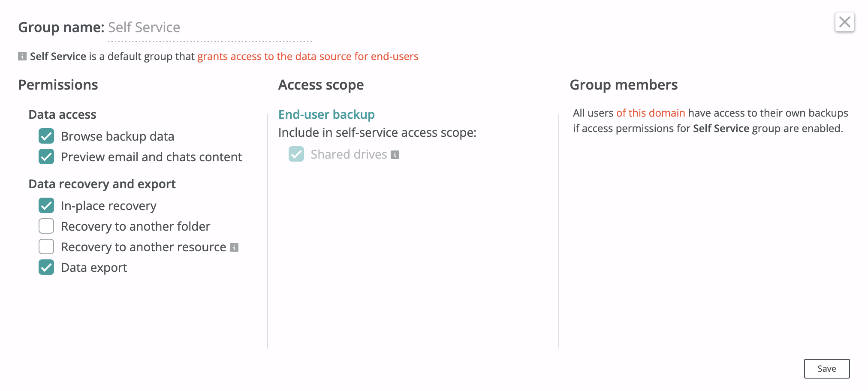Click the Recovery to another folder label
Image resolution: width=868 pixels, height=391 pixels.
pos(136,226)
